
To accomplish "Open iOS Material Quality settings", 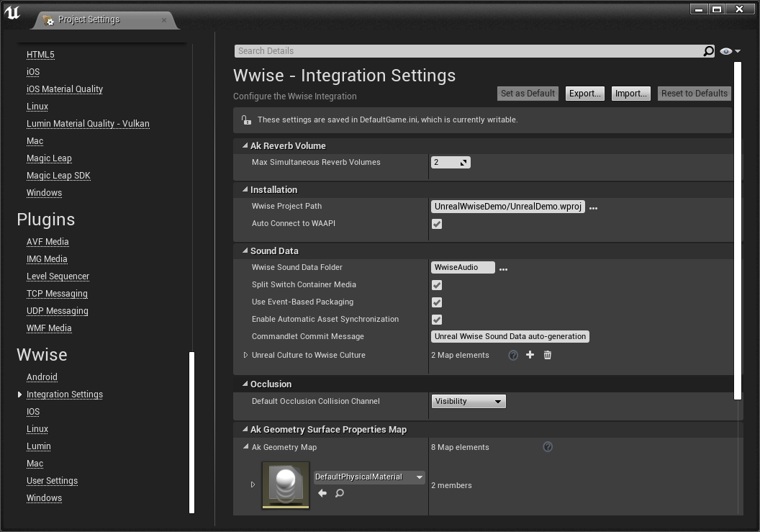I will pos(65,89).
